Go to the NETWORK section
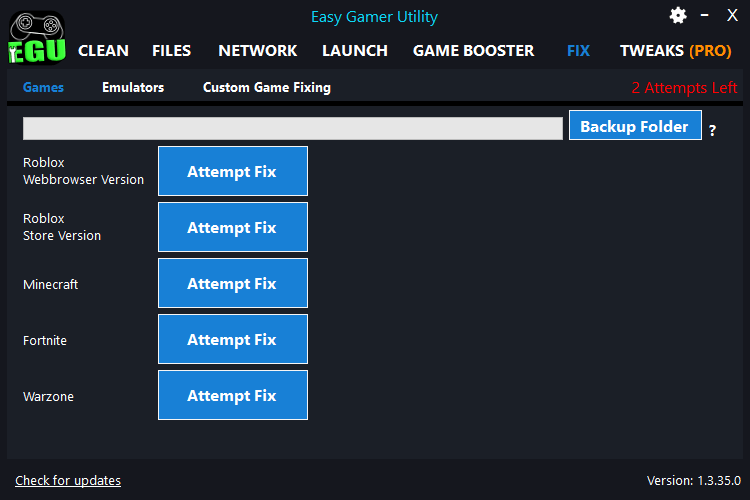Image resolution: width=750 pixels, height=500 pixels. tap(257, 50)
